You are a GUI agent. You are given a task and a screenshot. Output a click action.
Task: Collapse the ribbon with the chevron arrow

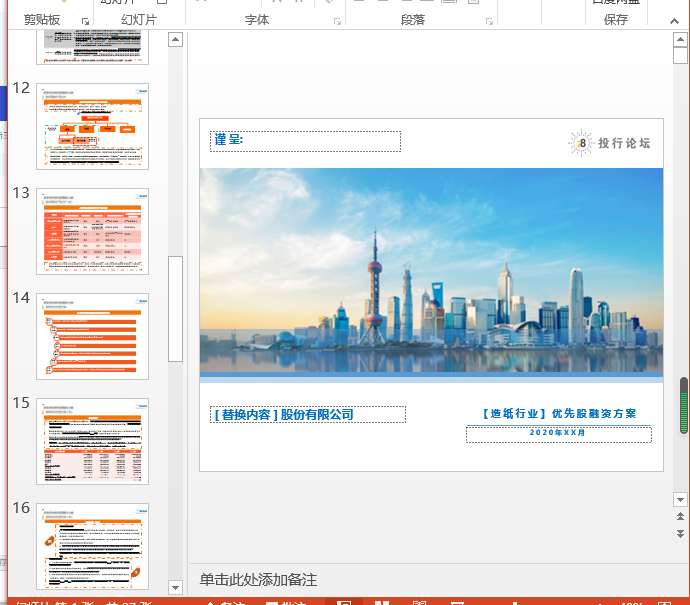pyautogui.click(x=674, y=21)
